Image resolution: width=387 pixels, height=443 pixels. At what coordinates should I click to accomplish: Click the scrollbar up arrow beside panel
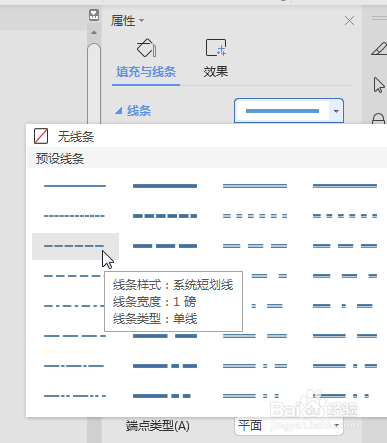tap(94, 33)
